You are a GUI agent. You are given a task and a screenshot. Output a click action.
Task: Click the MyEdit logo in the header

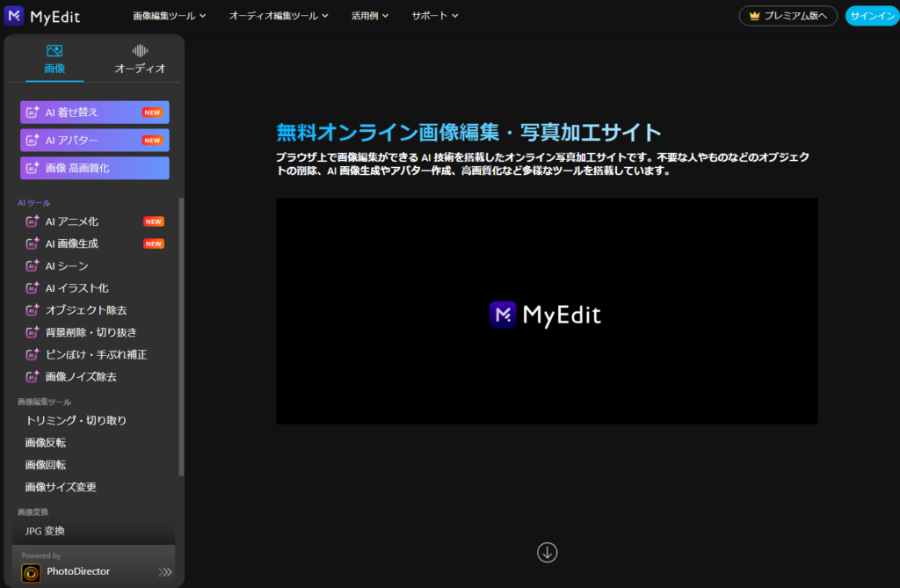coord(42,15)
